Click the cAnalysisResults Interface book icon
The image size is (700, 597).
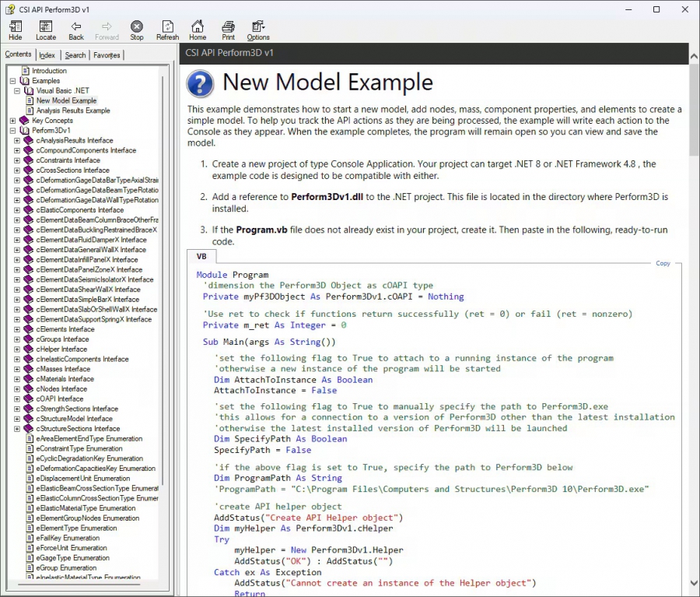(x=29, y=140)
